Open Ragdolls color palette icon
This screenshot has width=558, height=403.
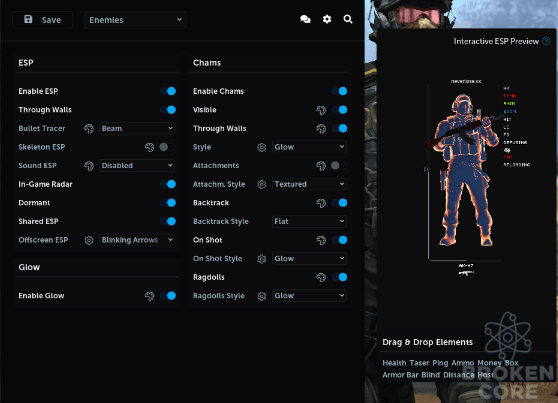(321, 277)
